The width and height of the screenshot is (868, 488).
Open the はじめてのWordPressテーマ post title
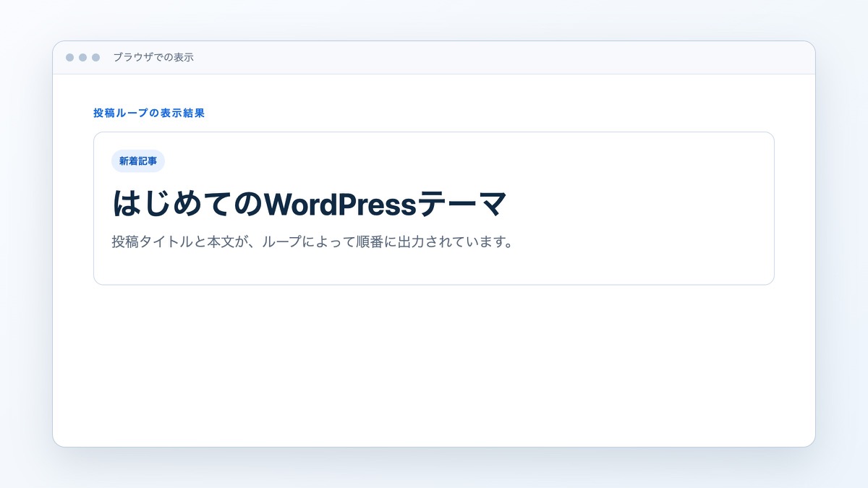310,204
